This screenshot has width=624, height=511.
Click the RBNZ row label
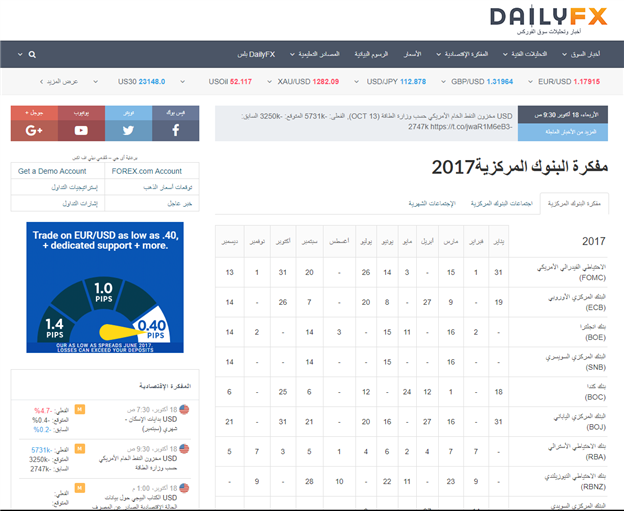coord(575,482)
